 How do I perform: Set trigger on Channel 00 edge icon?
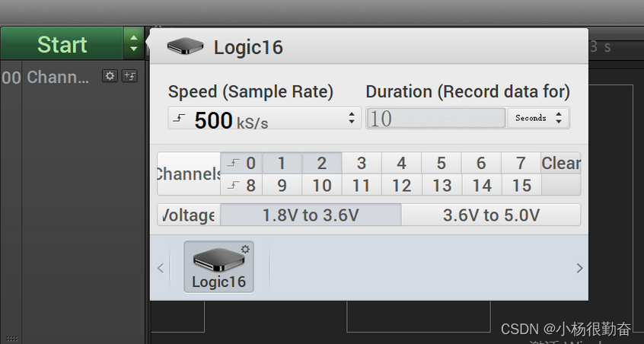(130, 76)
